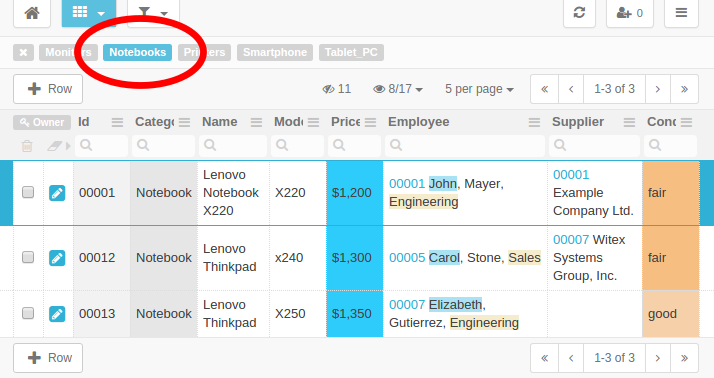
Task: Click the eraser clear-filters icon
Action: pos(55,146)
